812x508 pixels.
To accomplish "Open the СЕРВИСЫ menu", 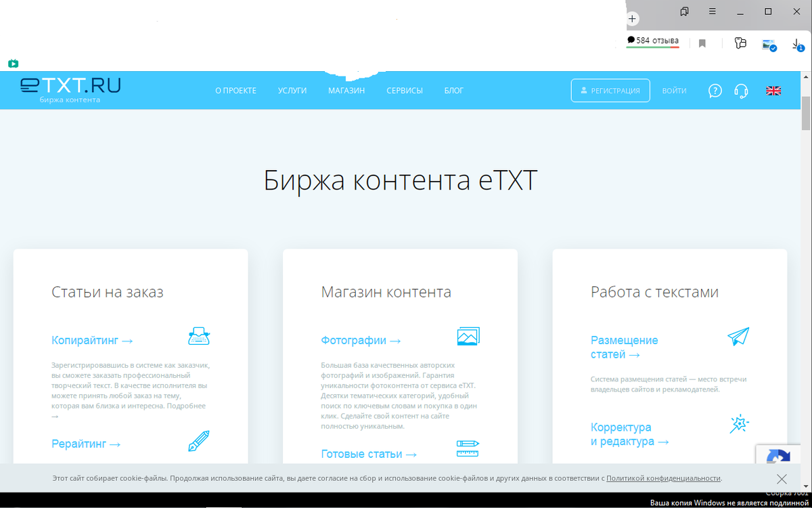I will tap(405, 91).
